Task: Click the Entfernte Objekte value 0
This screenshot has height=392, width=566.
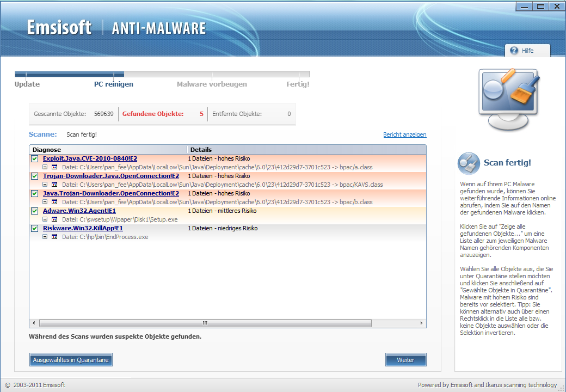Action: (289, 114)
